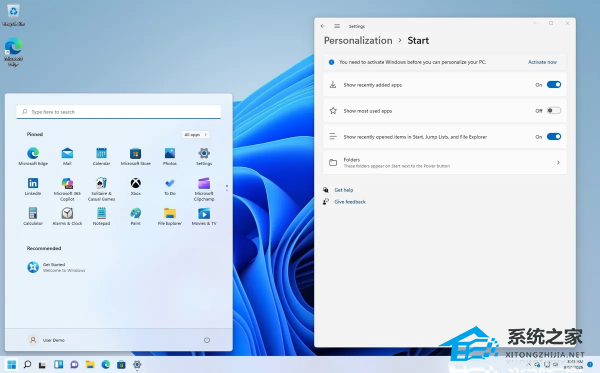Image resolution: width=600 pixels, height=373 pixels.
Task: Open Microsoft 365 Copilot in Start
Action: click(67, 189)
